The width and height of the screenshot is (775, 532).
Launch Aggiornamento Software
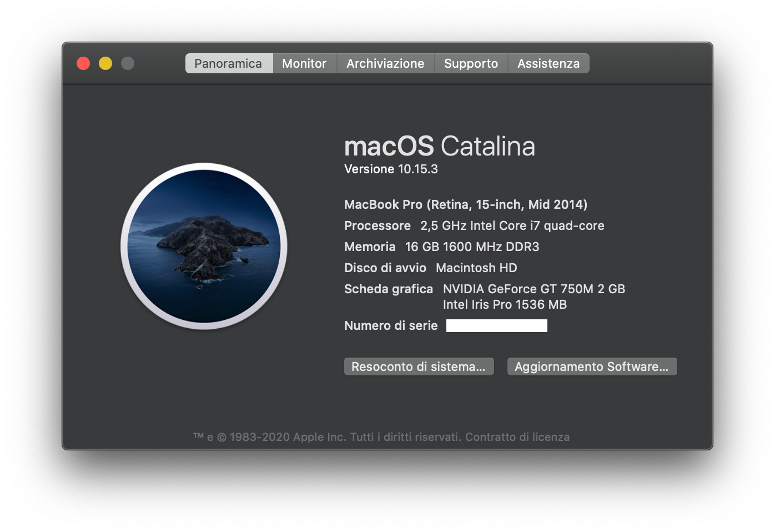[592, 367]
